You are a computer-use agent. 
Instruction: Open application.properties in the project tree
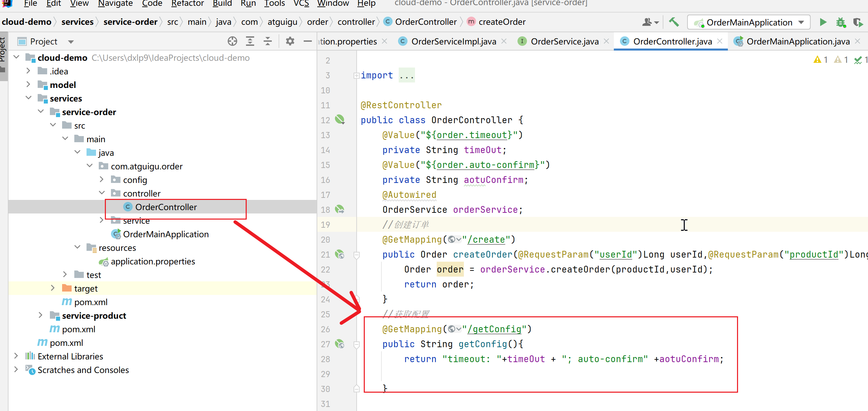153,261
